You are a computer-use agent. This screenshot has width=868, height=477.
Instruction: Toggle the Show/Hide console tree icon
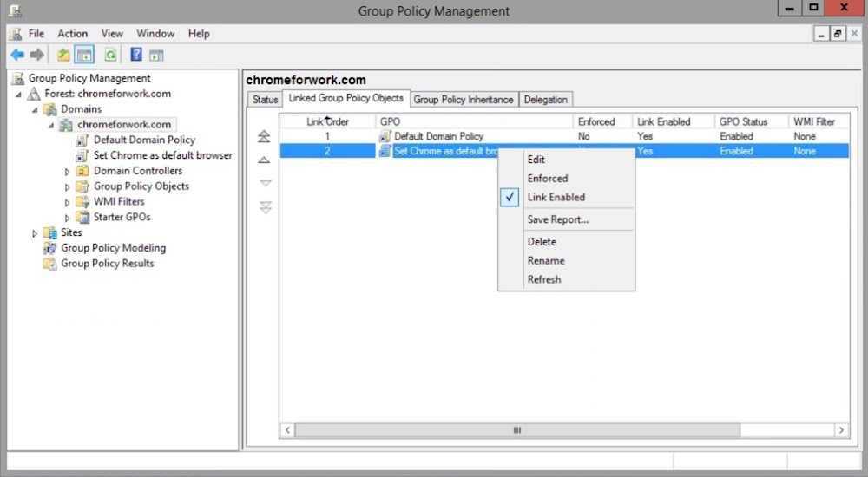tap(84, 55)
